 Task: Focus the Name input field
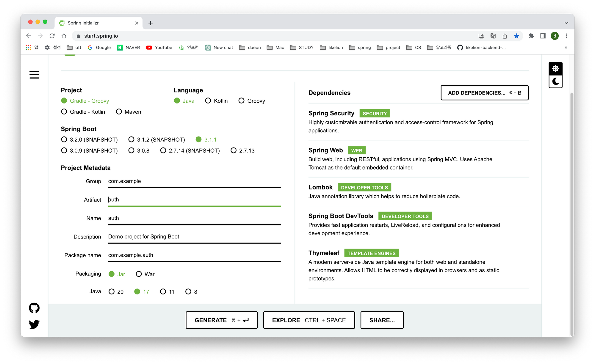coord(195,218)
